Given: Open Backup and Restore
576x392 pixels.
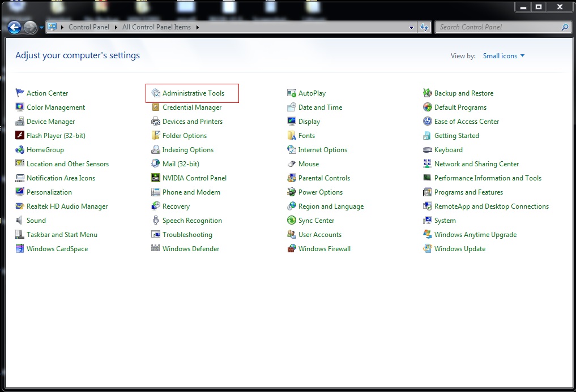Looking at the screenshot, I should point(464,93).
